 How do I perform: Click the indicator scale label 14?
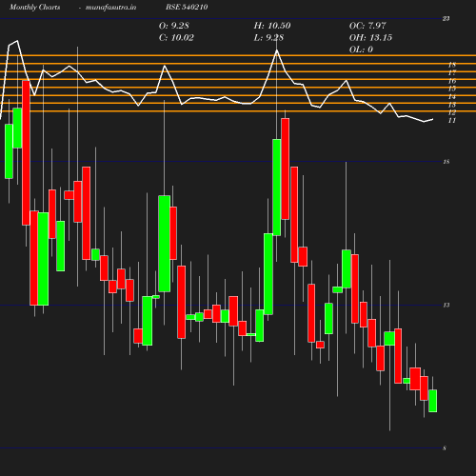click(452, 96)
